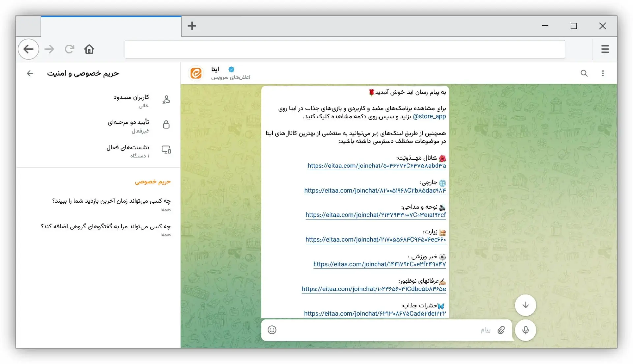Go to browser home page
Viewport: 633px width, 364px height.
(x=89, y=49)
